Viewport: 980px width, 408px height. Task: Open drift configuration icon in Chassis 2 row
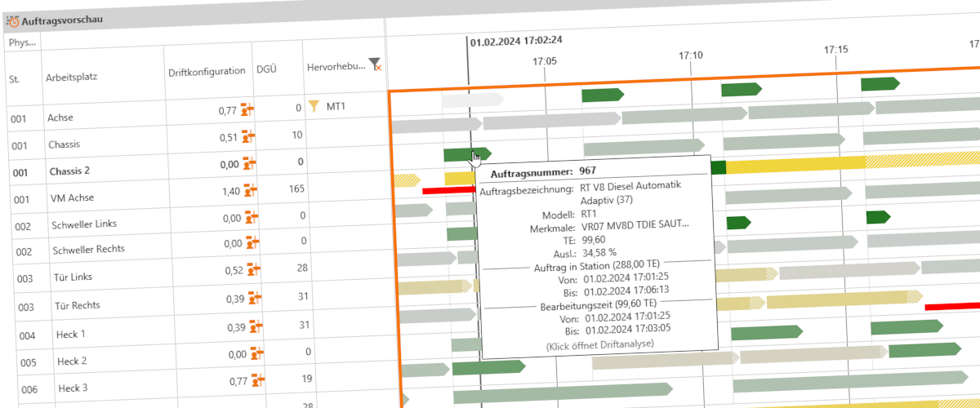250,162
